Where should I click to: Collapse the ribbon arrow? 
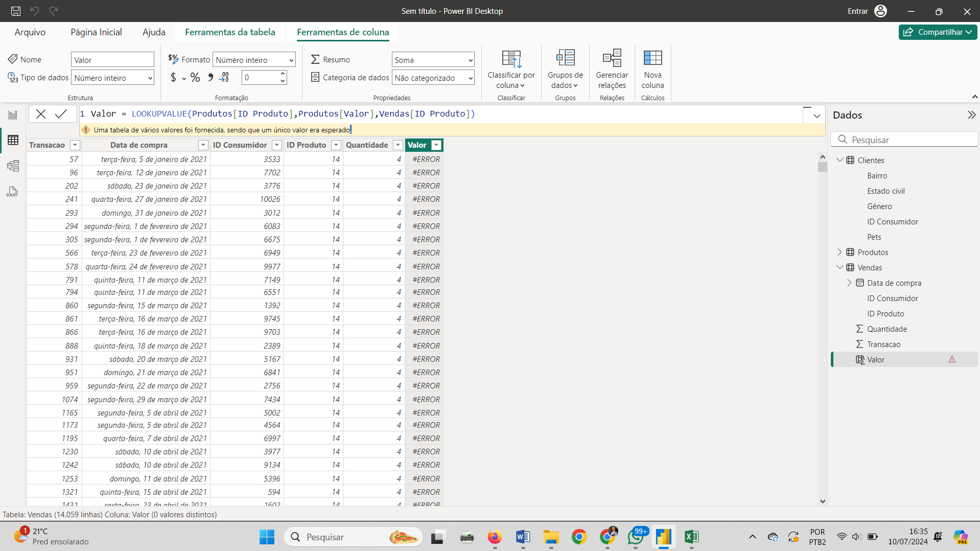[974, 97]
